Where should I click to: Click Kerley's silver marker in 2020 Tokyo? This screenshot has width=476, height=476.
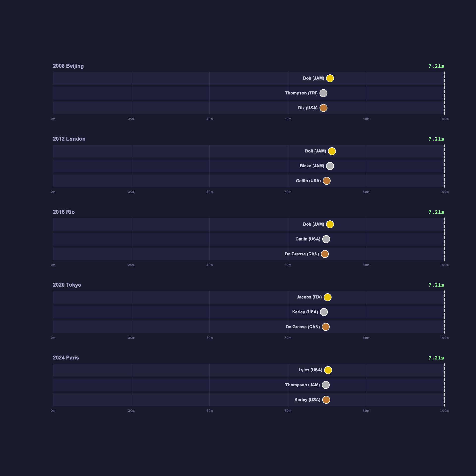click(x=324, y=312)
